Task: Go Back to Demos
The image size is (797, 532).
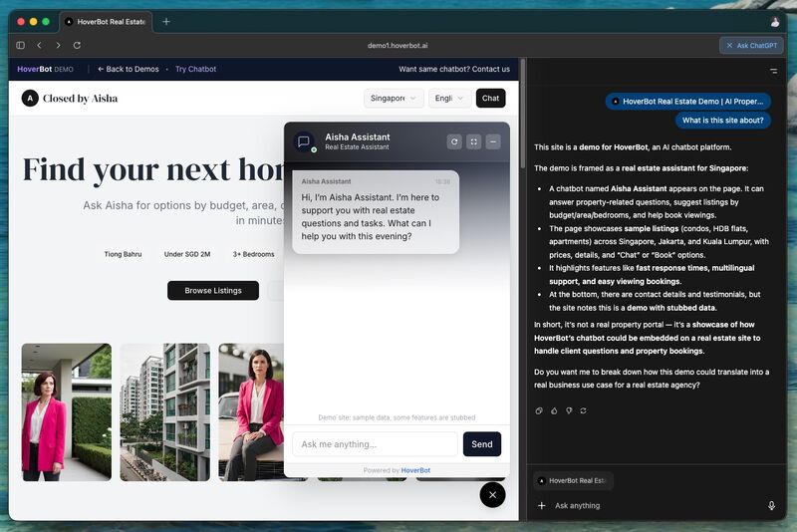Action: click(129, 69)
